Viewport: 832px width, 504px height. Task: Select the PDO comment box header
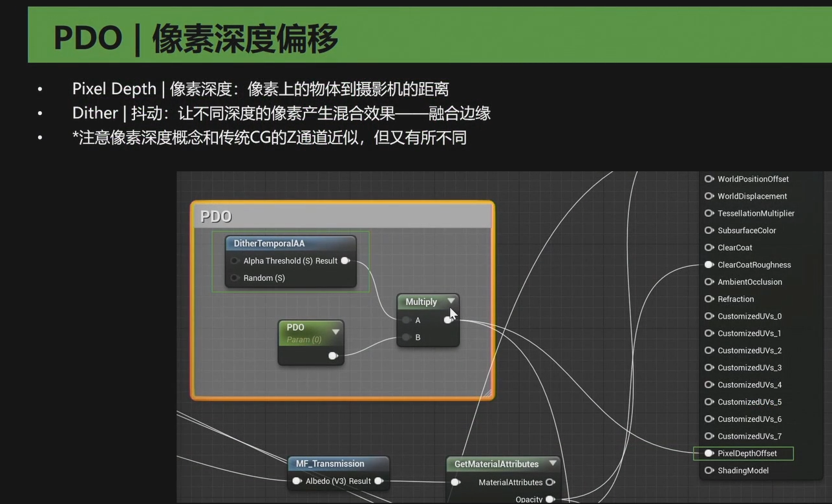coord(343,216)
